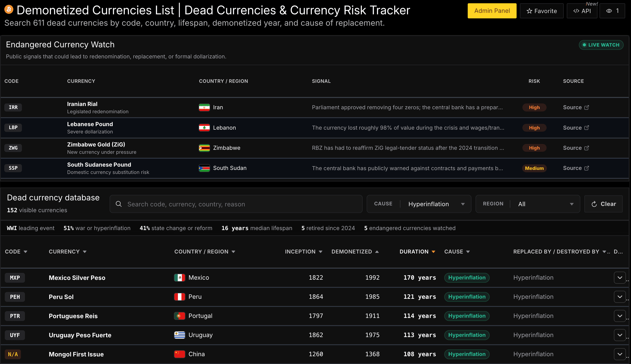Viewport: 631px width, 364px height.
Task: Click '170 years' duration value
Action: (420, 278)
